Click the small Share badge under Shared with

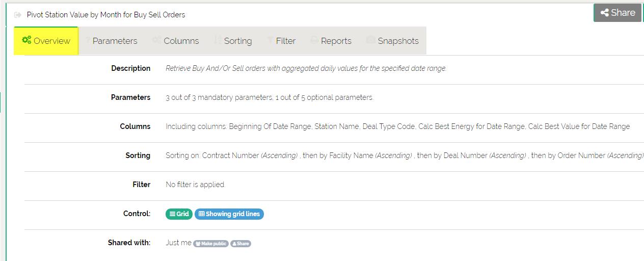pyautogui.click(x=241, y=244)
